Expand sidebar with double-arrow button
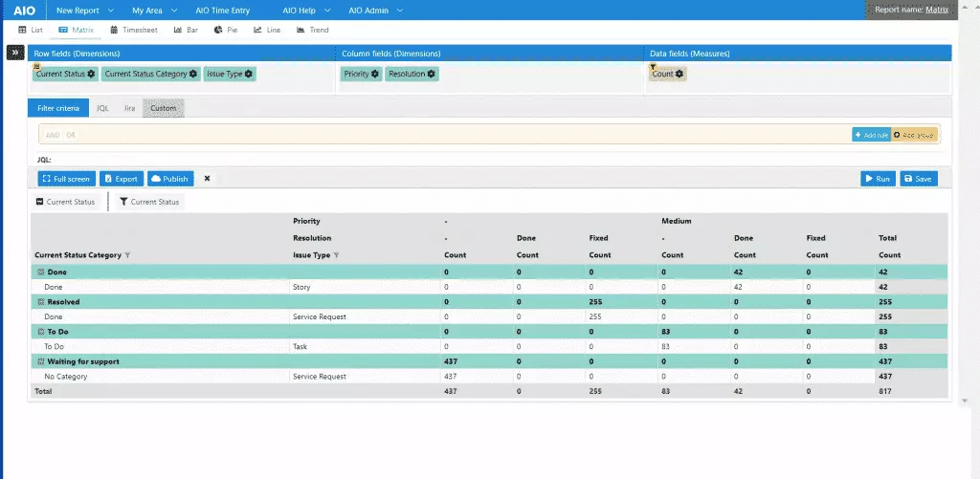Image resolution: width=980 pixels, height=479 pixels. 15,54
